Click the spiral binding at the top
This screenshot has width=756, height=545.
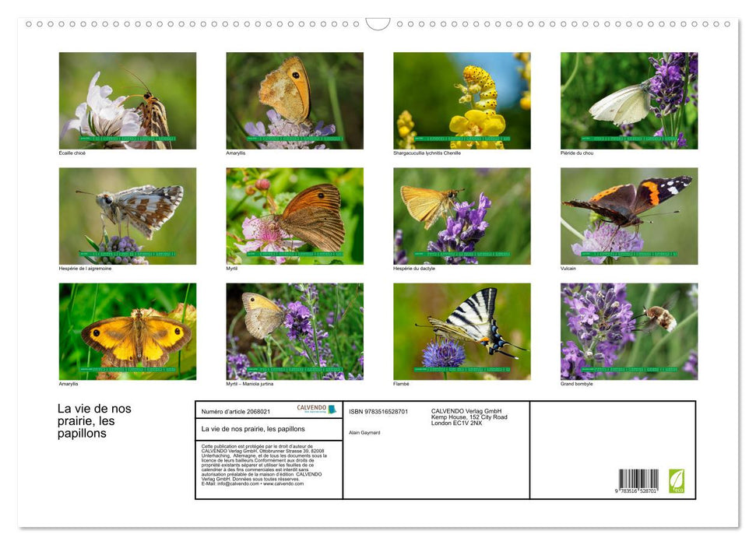point(378,24)
